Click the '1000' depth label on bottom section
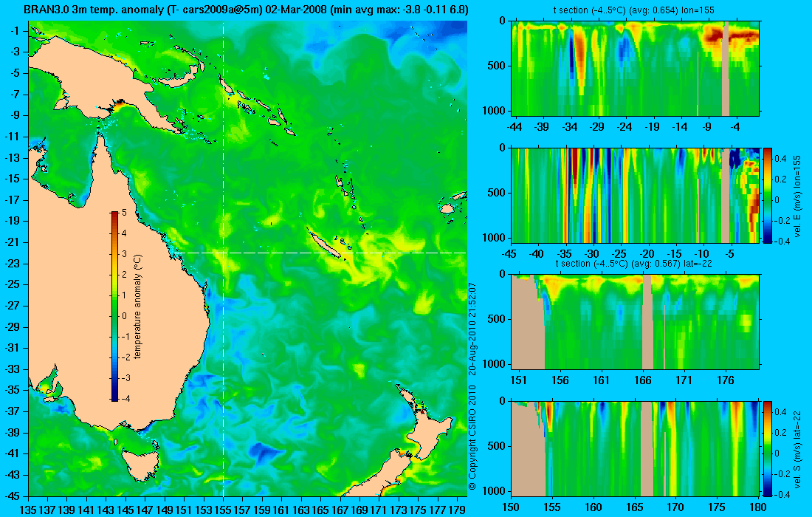This screenshot has width=812, height=517. 495,491
